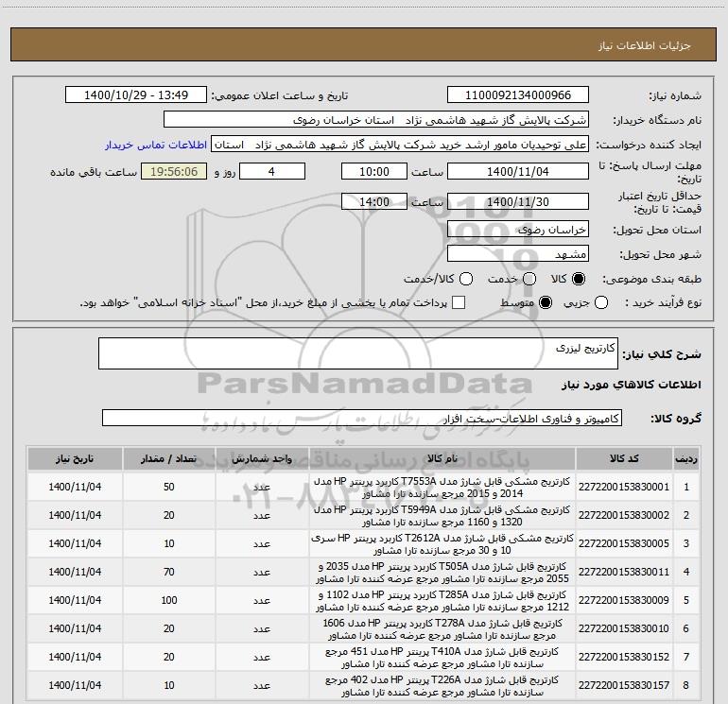728x704 pixels.
Task: Click the remaining days field showing 4
Action: click(272, 172)
